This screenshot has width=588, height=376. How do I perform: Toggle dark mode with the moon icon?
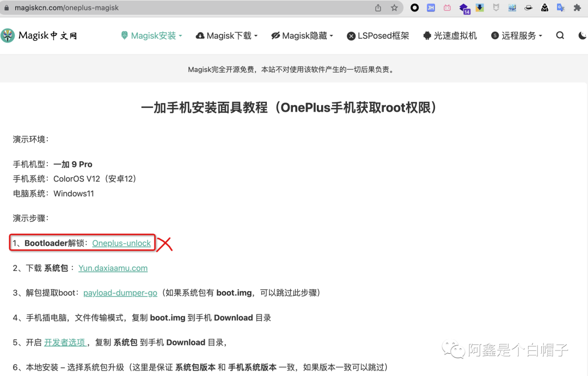(582, 35)
